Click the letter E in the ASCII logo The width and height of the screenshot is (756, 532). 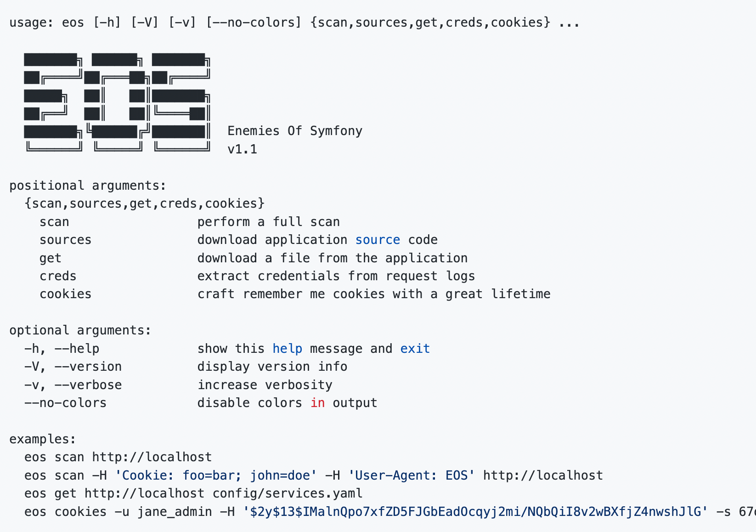coord(53,102)
